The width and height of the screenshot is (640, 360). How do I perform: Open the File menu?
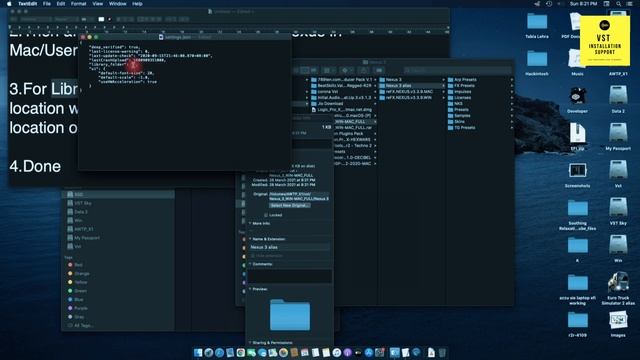pyautogui.click(x=47, y=4)
